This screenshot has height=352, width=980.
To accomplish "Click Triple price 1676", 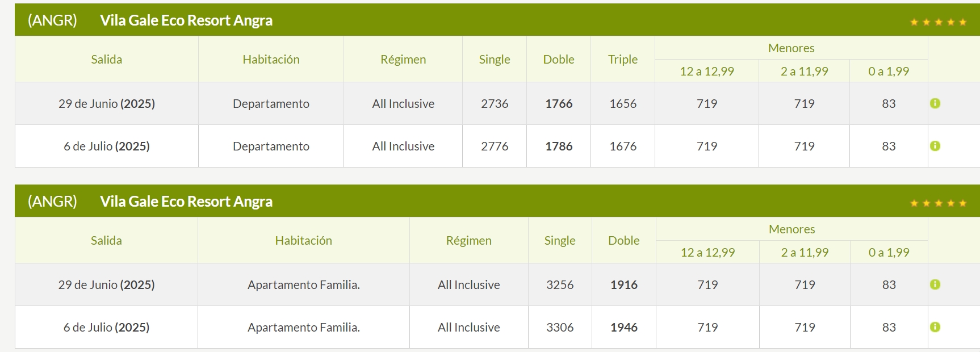I will 623,146.
